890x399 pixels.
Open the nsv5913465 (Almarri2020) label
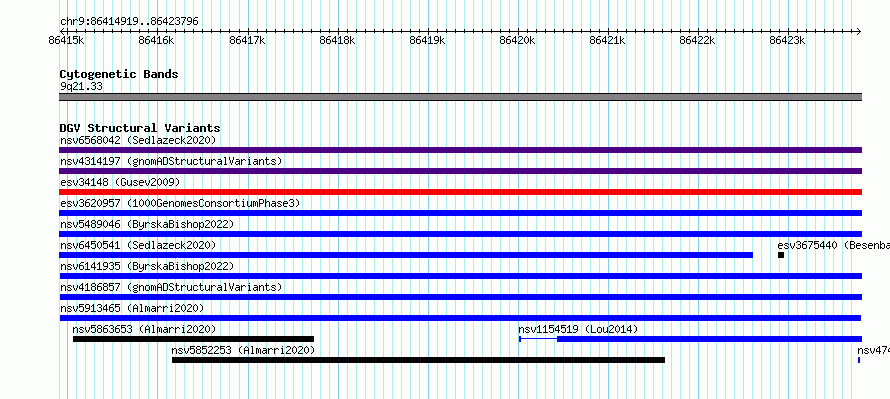[x=132, y=308]
